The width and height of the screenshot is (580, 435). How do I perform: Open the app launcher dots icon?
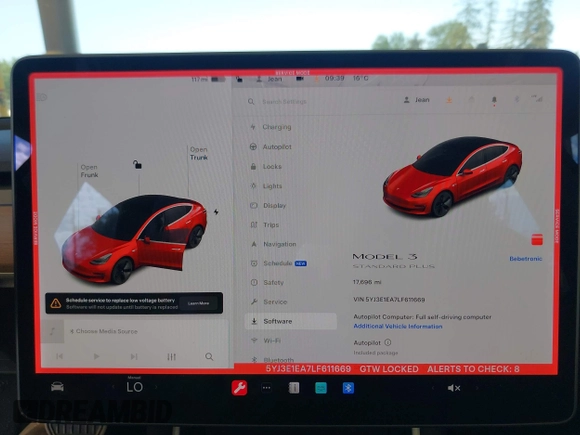coord(266,388)
